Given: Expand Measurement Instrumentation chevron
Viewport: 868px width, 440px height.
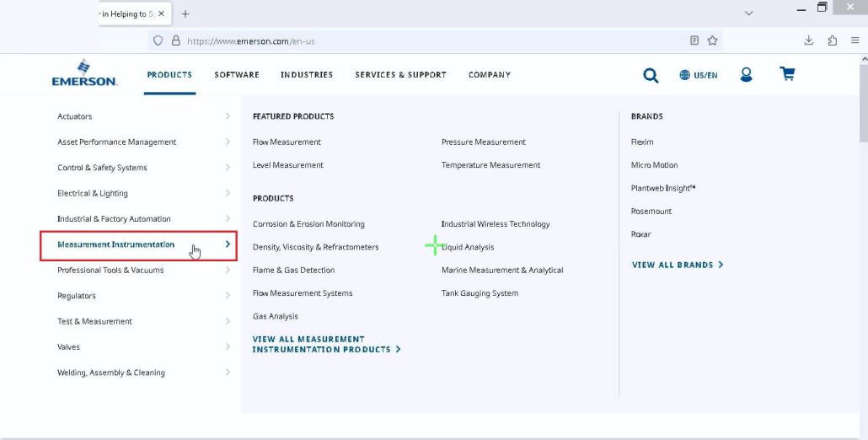Looking at the screenshot, I should [228, 244].
